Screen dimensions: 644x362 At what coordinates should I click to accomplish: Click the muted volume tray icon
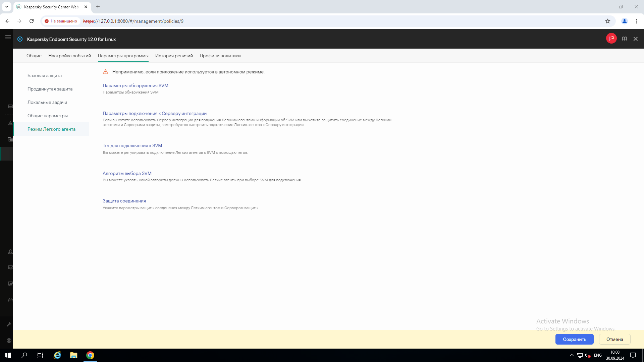click(x=588, y=355)
